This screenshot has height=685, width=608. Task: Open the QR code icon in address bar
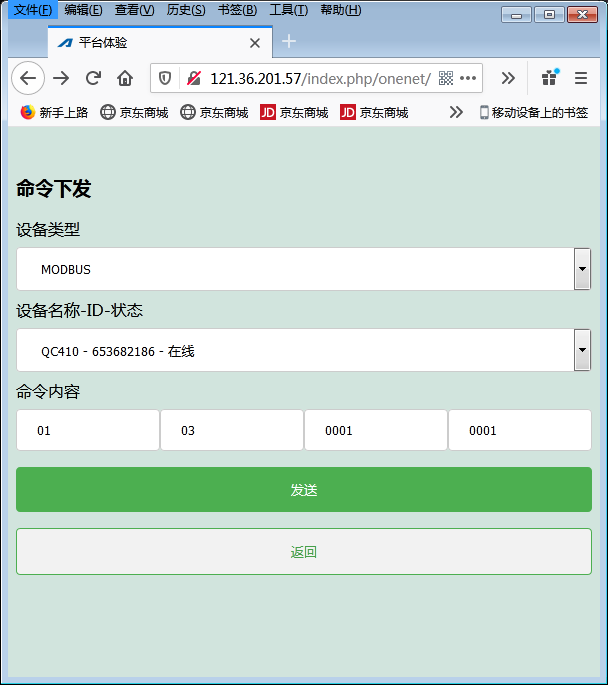pos(446,79)
